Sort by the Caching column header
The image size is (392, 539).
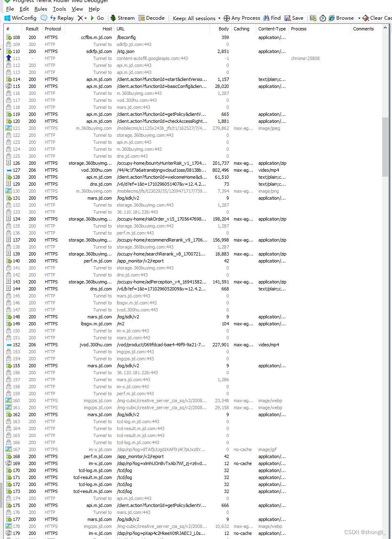(x=241, y=29)
